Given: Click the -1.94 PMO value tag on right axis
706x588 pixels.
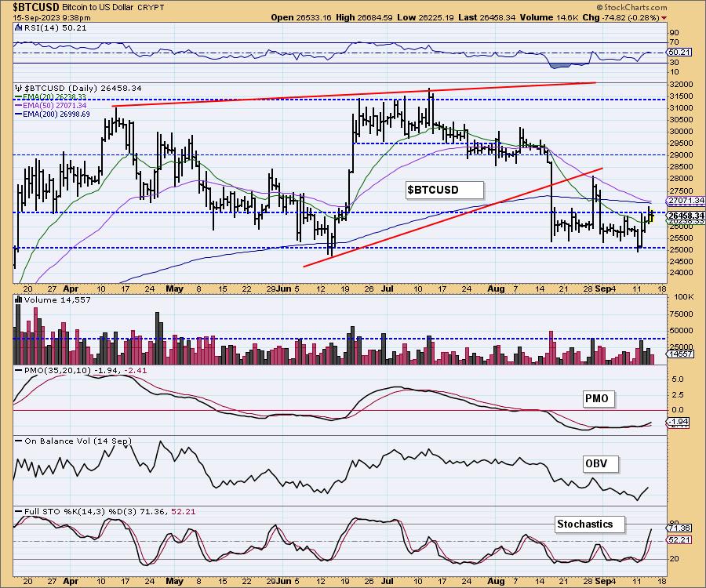Looking at the screenshot, I should (x=678, y=422).
